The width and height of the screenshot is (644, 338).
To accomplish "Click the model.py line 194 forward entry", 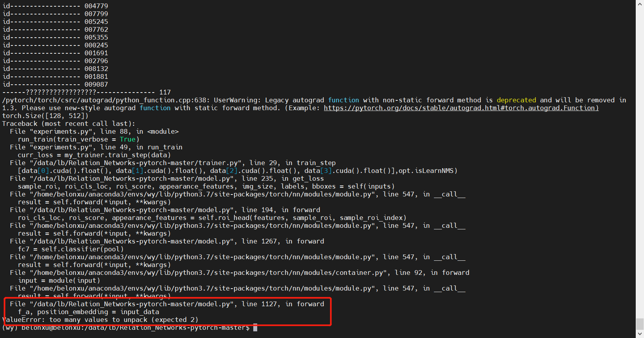I will [x=165, y=210].
